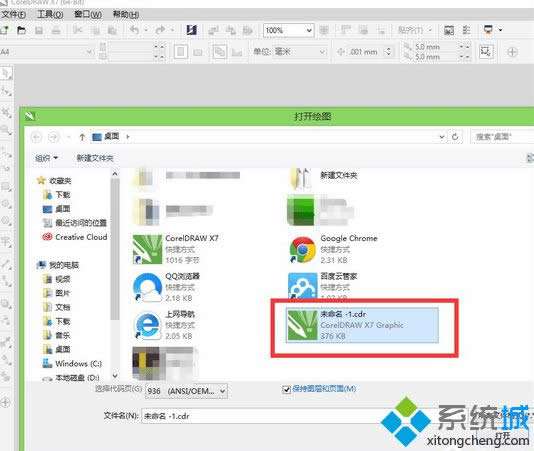The height and width of the screenshot is (451, 534).
Task: Click the Print toolbar icon
Action: click(56, 30)
